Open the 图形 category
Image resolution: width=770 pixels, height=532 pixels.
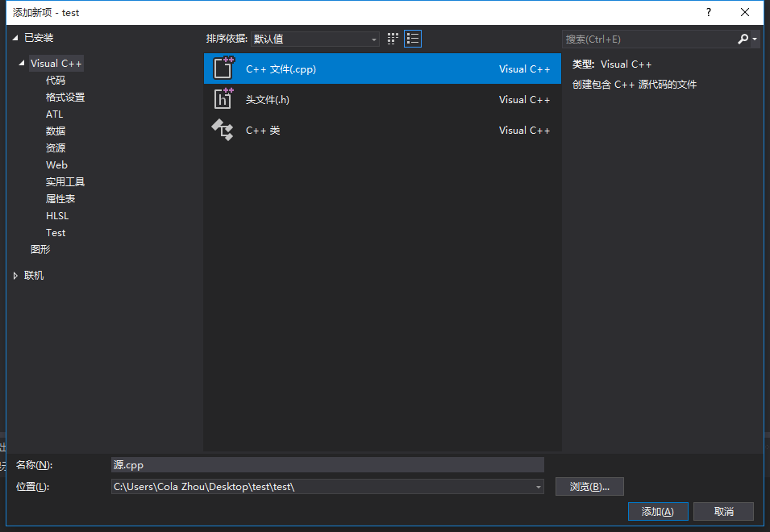pos(40,249)
